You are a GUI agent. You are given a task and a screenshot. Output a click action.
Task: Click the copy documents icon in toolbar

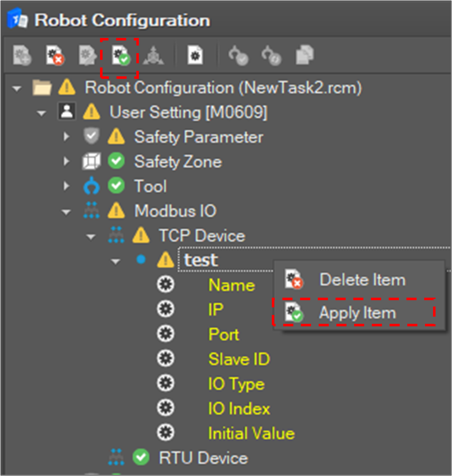point(304,56)
